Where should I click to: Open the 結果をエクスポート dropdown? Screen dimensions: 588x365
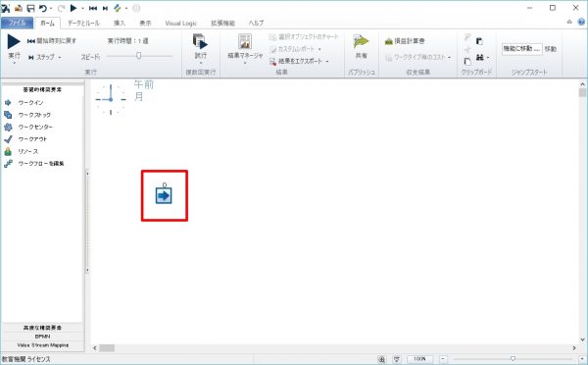click(327, 61)
